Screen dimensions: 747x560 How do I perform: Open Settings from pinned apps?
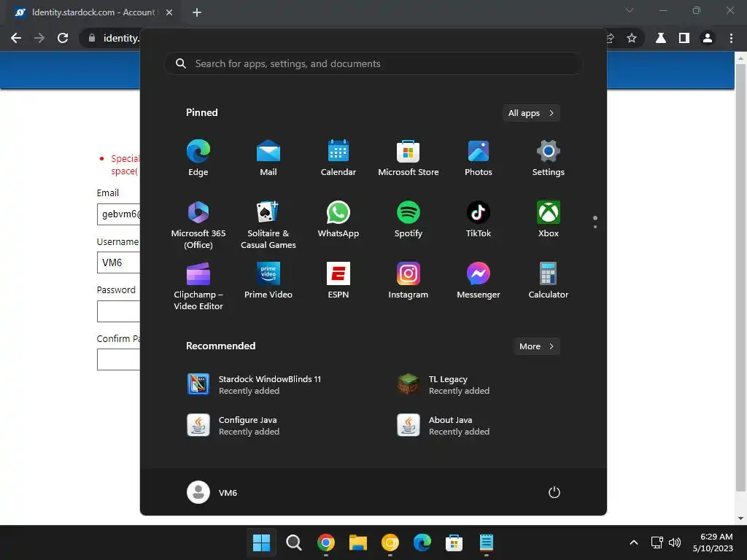click(549, 158)
